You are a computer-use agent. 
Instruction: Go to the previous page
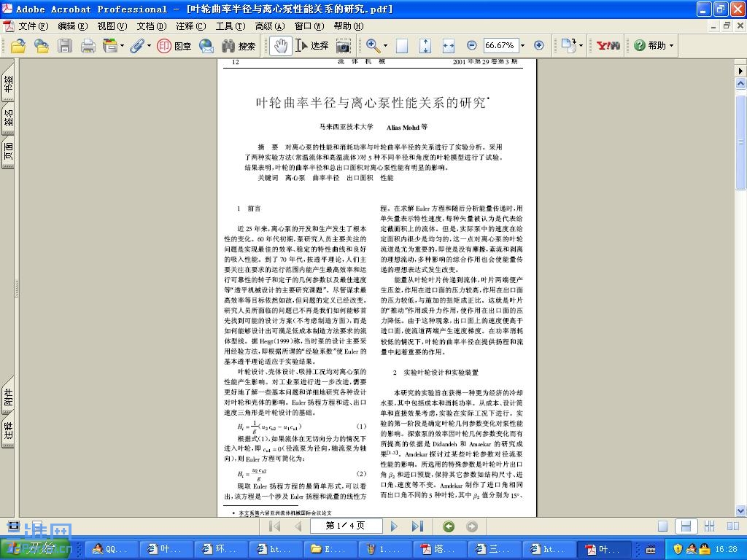298,526
